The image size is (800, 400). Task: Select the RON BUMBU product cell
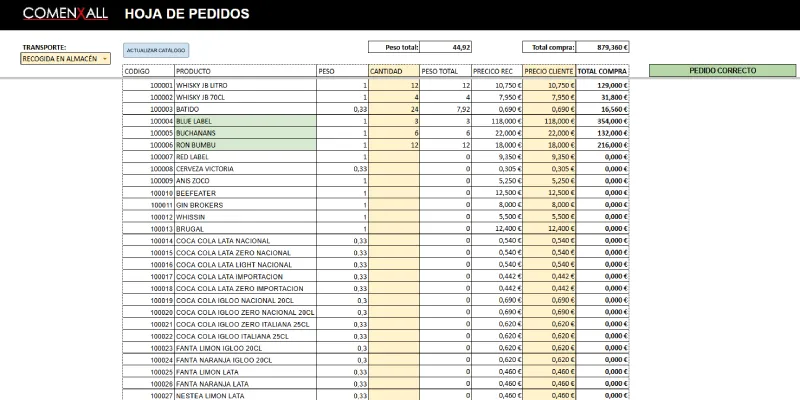[245, 145]
